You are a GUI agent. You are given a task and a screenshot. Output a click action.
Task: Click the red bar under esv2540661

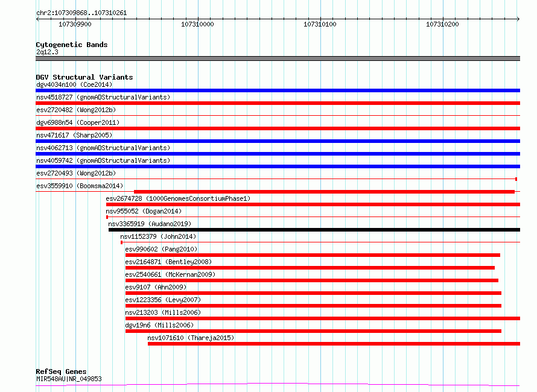tap(312, 280)
